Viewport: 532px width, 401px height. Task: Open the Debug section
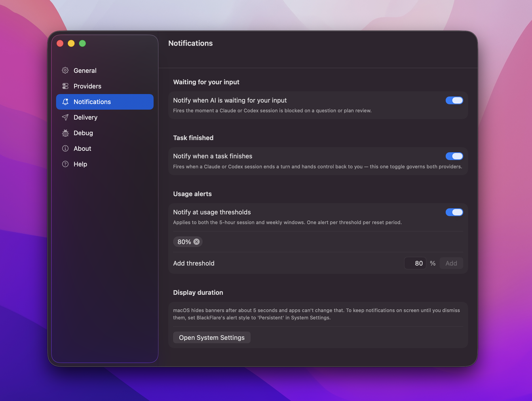point(105,133)
